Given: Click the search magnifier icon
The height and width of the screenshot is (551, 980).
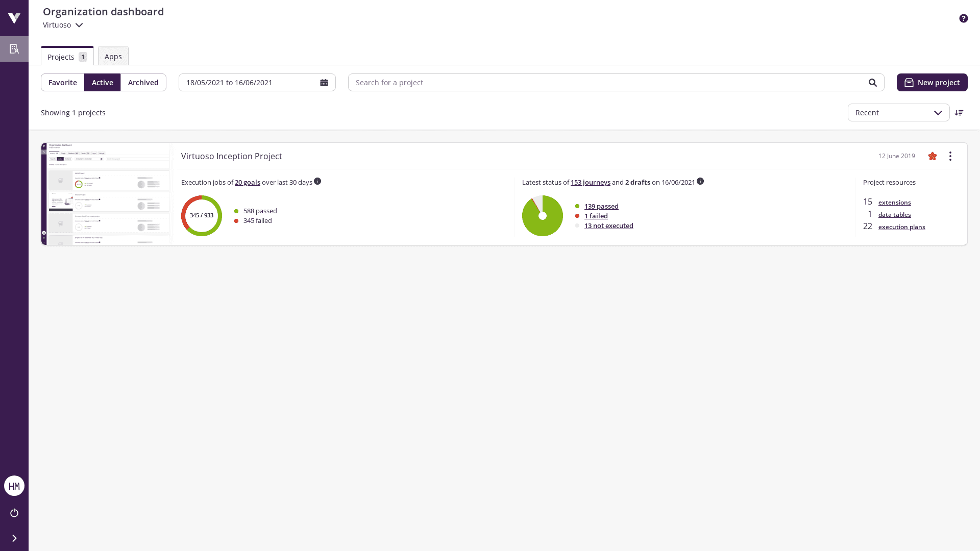Looking at the screenshot, I should [873, 82].
